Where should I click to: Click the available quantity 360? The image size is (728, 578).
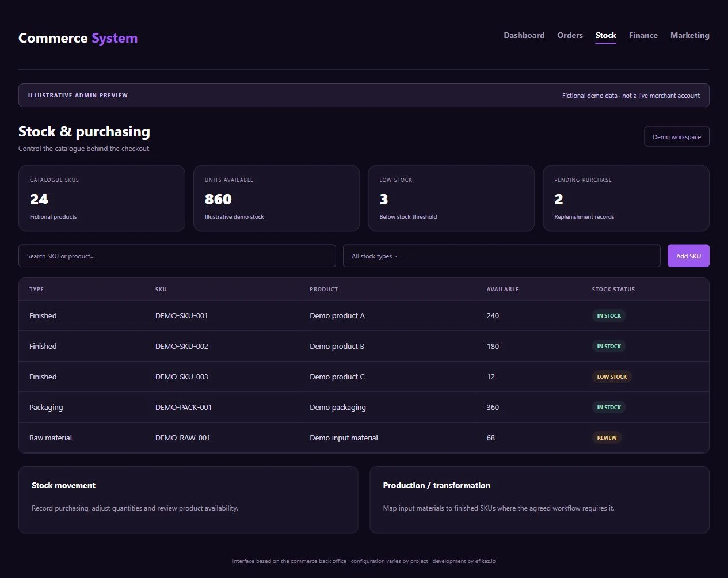click(x=493, y=407)
